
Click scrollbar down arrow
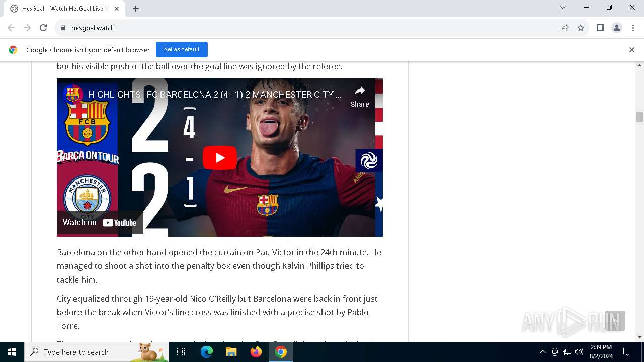pyautogui.click(x=639, y=337)
